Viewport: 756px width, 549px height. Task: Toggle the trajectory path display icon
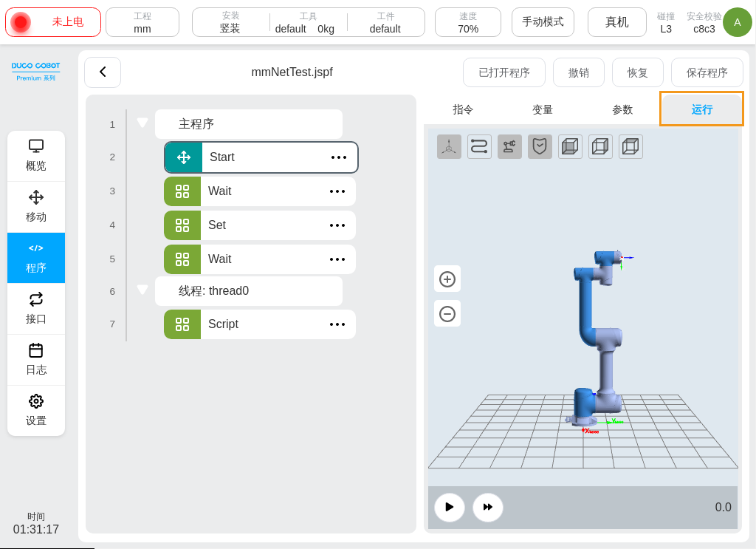point(479,146)
